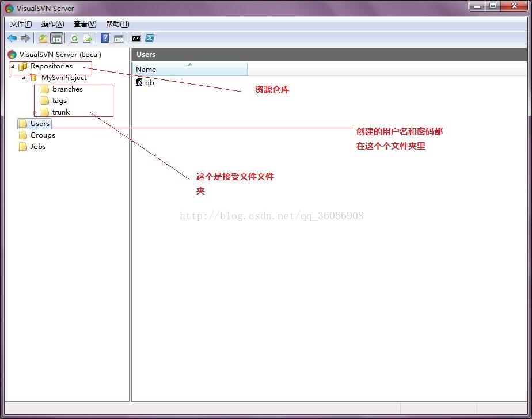Click the branches folder icon

tap(45, 89)
